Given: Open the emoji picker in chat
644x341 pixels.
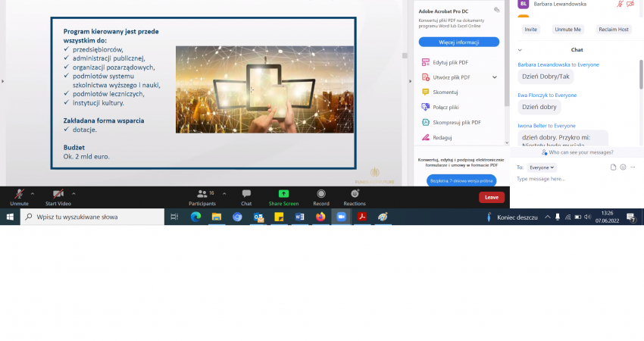Looking at the screenshot, I should coord(623,167).
